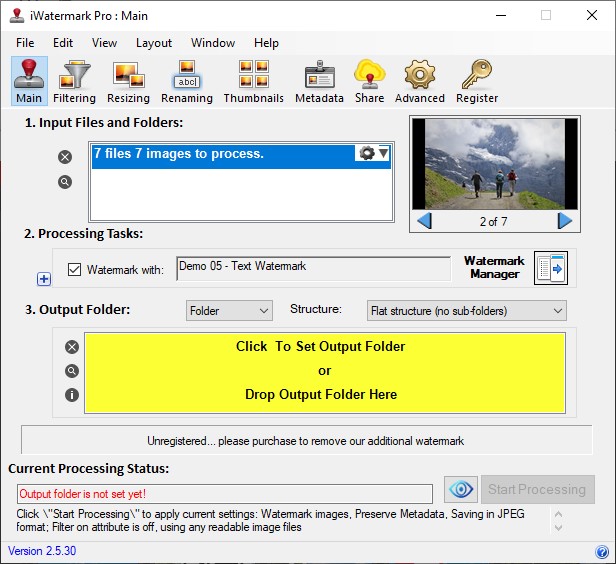
Task: Open the Metadata settings panel
Action: click(319, 81)
